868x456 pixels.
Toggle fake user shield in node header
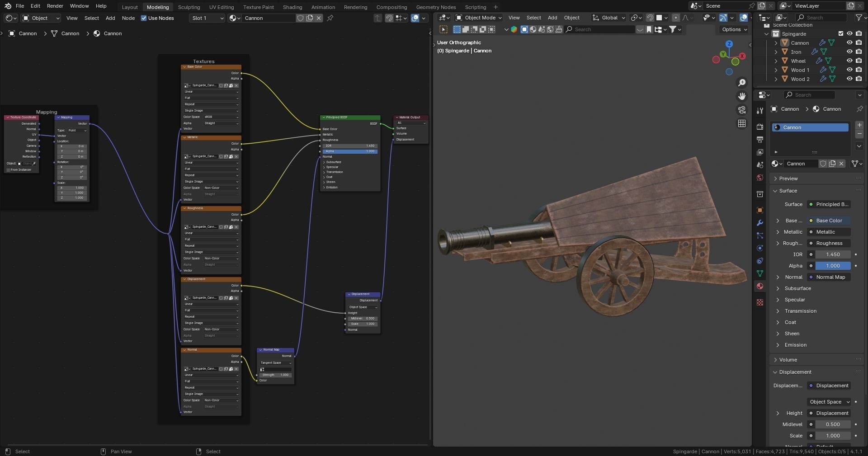[300, 18]
